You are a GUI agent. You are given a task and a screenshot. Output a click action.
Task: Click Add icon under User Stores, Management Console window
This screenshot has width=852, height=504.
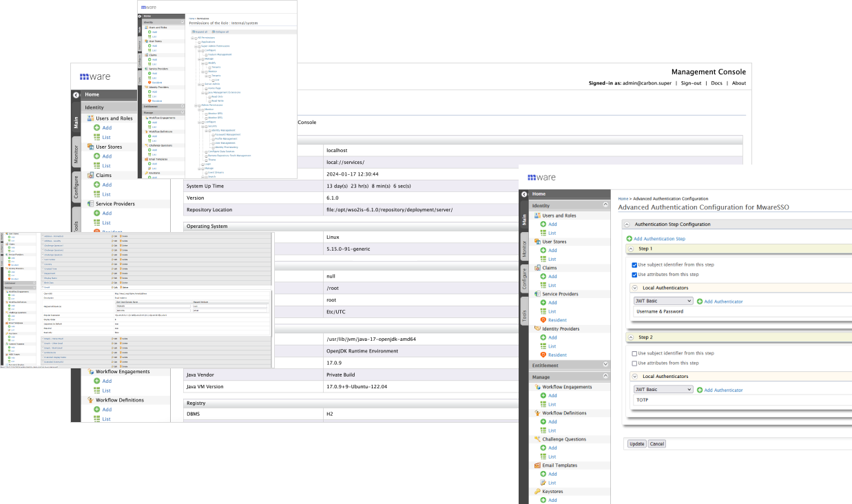(x=97, y=156)
